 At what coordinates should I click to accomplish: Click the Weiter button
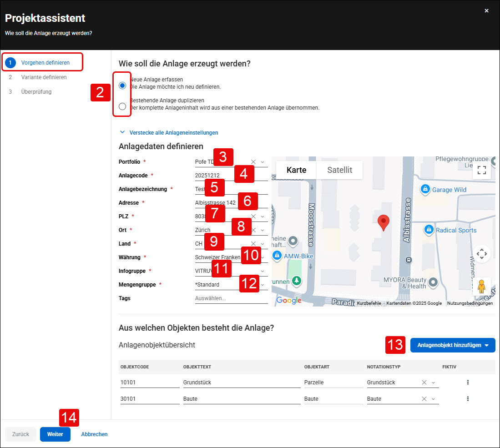[x=55, y=434]
